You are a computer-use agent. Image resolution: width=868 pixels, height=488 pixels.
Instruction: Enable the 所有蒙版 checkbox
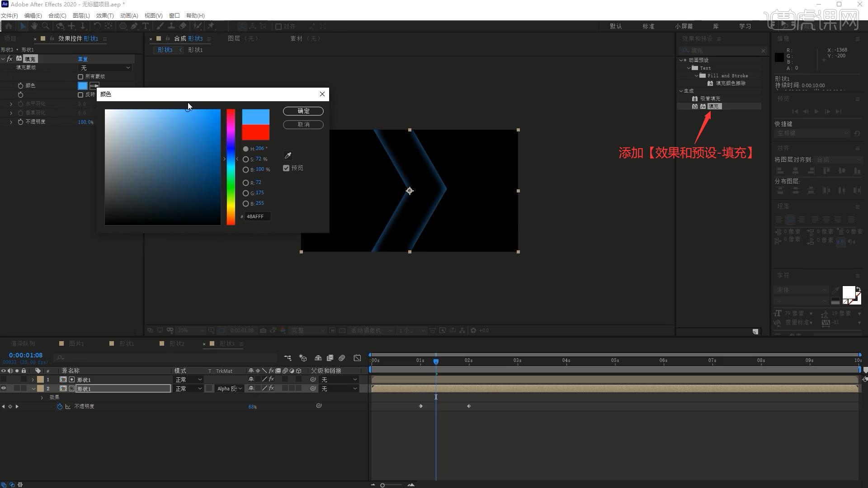[x=80, y=77]
